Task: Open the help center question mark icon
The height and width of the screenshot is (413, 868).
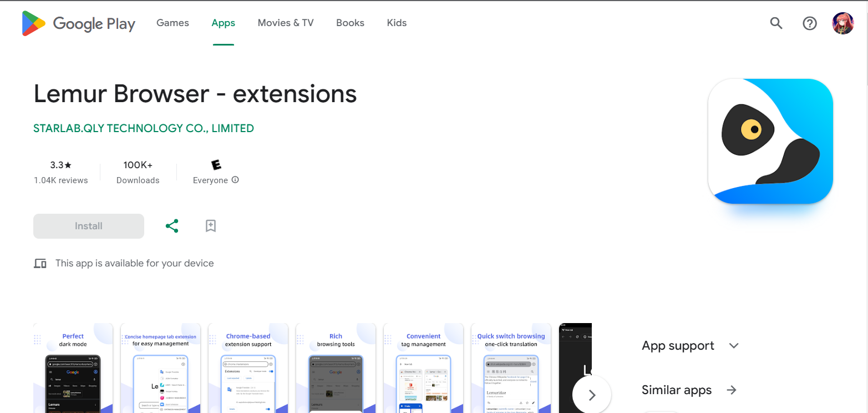Action: tap(810, 23)
